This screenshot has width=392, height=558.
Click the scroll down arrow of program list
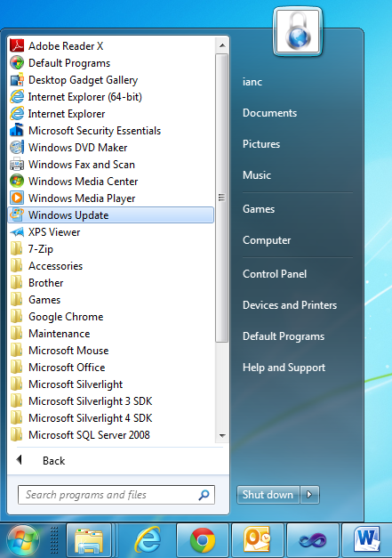coord(222,435)
